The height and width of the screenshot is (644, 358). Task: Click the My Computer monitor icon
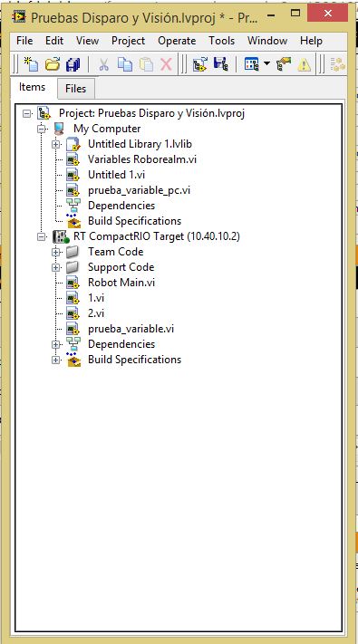[x=59, y=129]
